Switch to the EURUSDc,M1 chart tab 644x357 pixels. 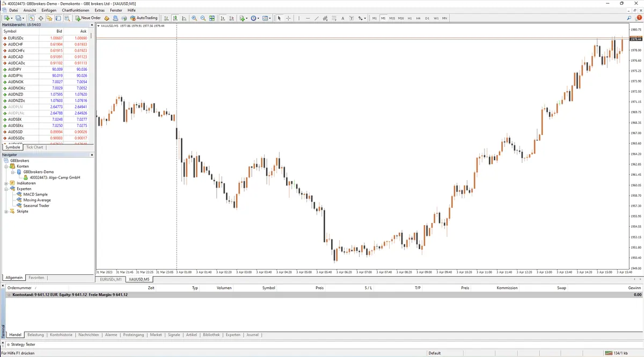click(x=110, y=279)
